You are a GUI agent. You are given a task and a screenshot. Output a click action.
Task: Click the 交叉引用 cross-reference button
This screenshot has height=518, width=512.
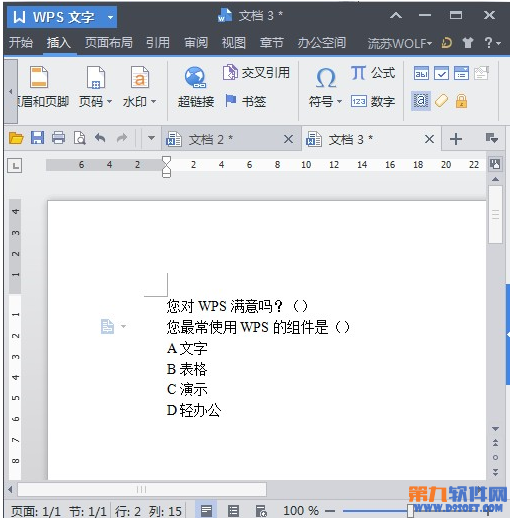[x=256, y=72]
